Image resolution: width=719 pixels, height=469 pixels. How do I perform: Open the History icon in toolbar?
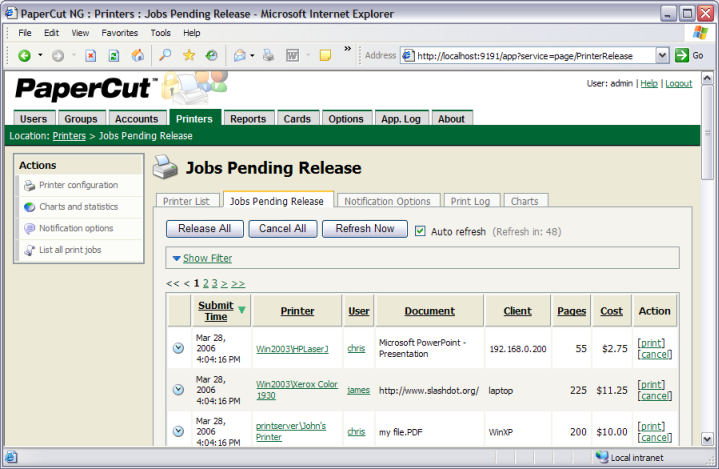click(211, 55)
